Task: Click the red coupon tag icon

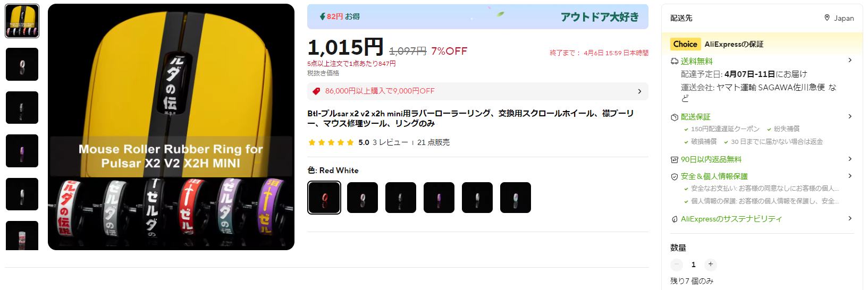Action: (x=316, y=91)
